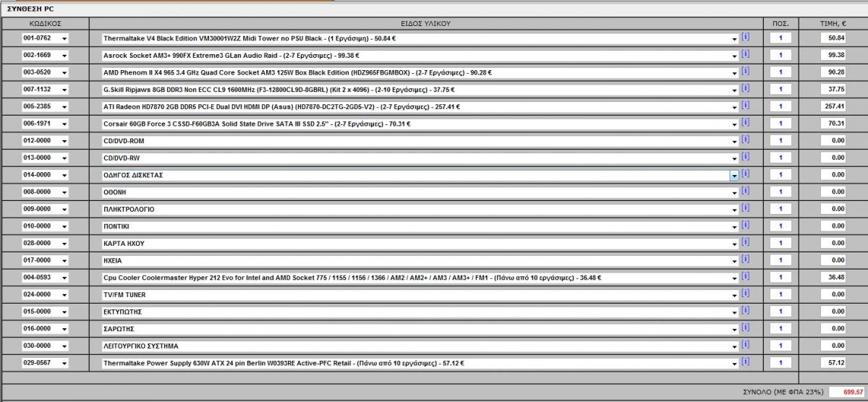Open info icon on the CD/DVD-RW row
Image resolution: width=868 pixels, height=402 pixels.
coord(745,156)
